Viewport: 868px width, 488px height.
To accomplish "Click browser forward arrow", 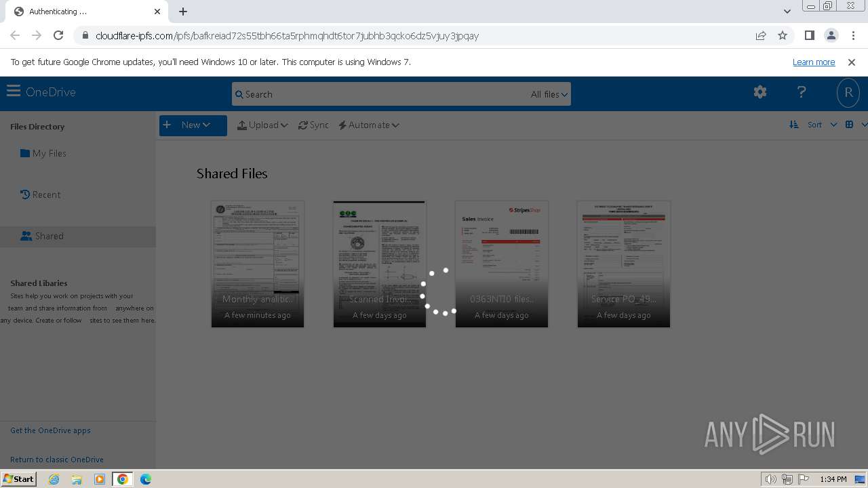I will coord(37,35).
